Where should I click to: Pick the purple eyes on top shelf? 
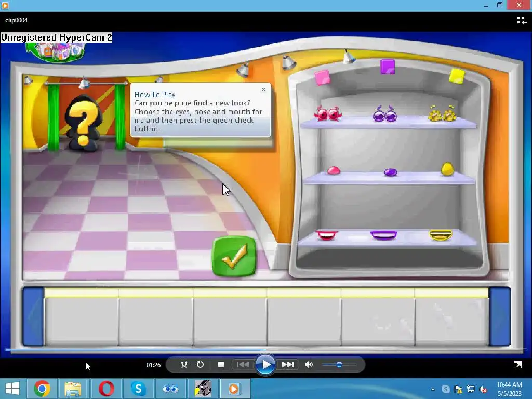coord(385,114)
